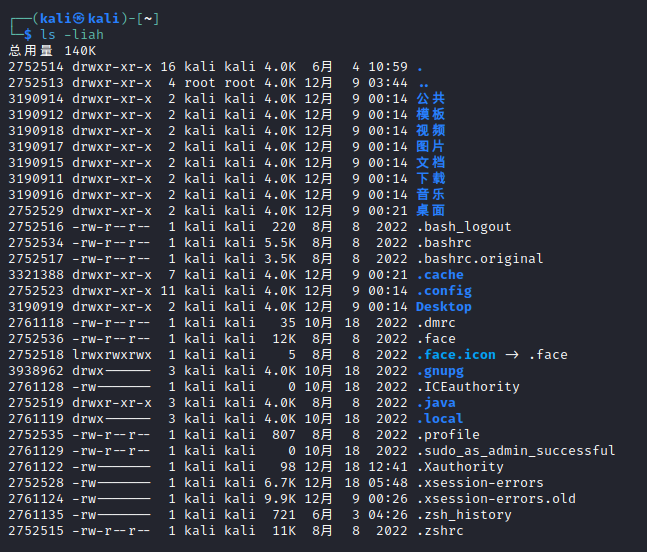Select the .cache directory name
The image size is (647, 552).
tap(439, 274)
